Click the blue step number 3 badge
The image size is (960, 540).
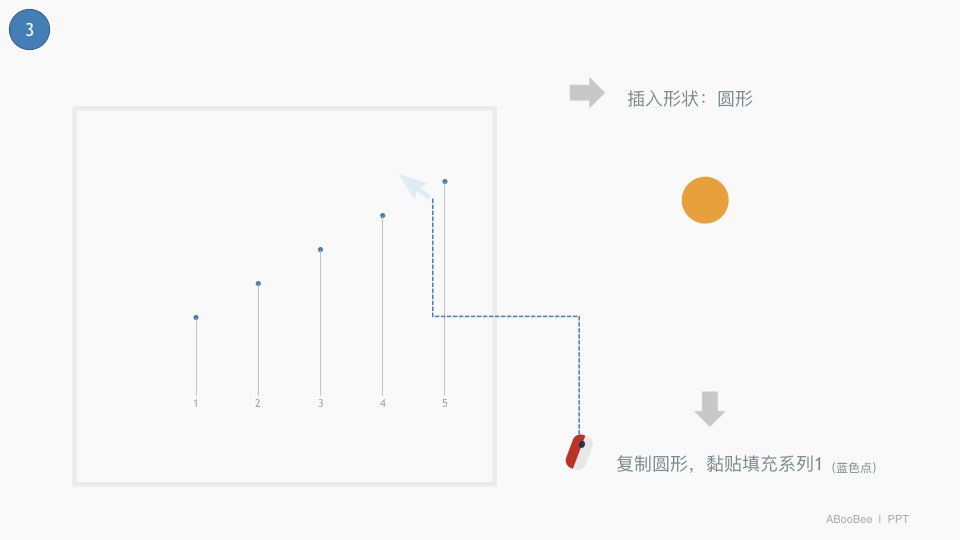coord(29,29)
